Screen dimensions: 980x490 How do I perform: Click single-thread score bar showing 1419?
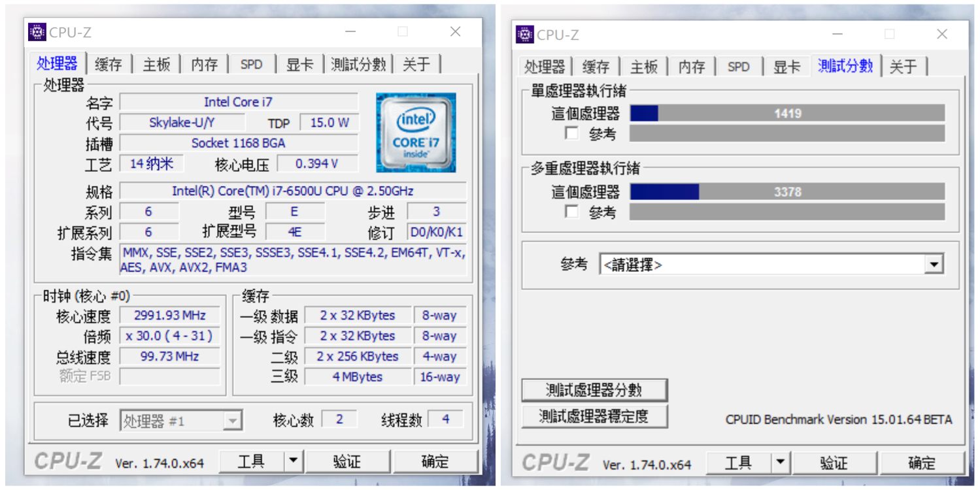click(787, 113)
